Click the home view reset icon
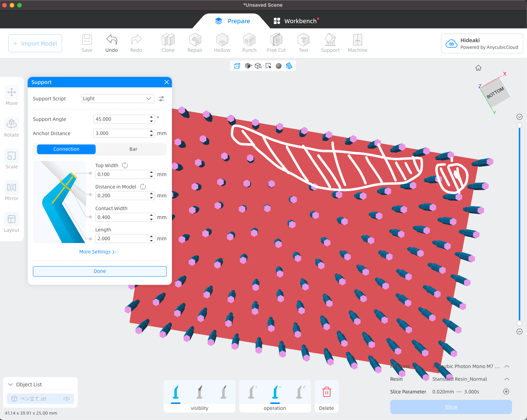527x420 pixels. pos(478,68)
